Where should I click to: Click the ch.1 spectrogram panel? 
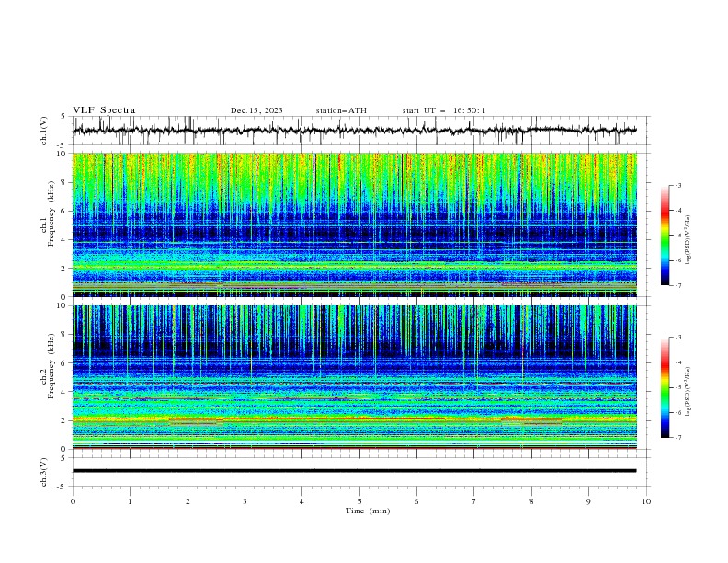point(354,224)
